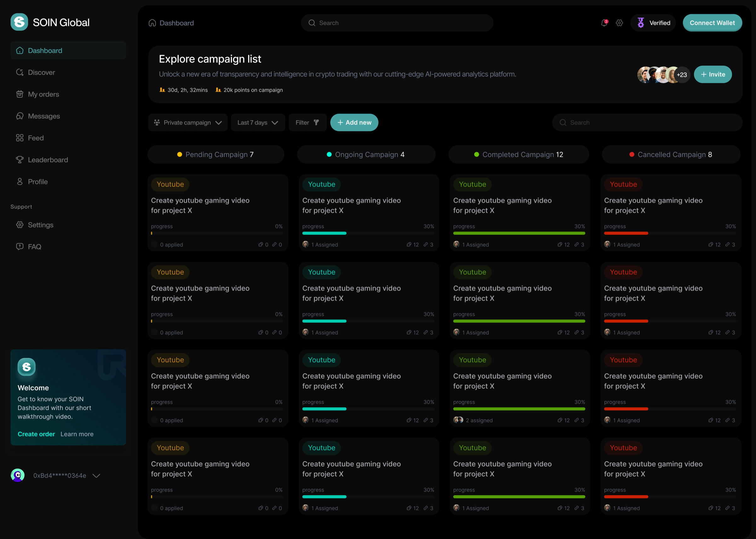Select the Cancelled Campaign 8 column header

tap(671, 155)
